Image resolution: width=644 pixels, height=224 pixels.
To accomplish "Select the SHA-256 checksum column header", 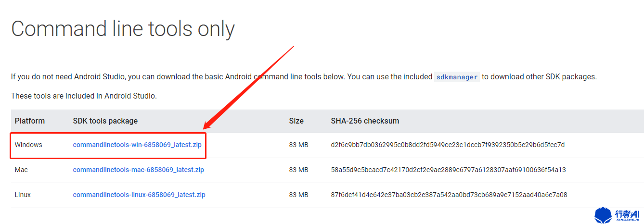I will tap(365, 121).
